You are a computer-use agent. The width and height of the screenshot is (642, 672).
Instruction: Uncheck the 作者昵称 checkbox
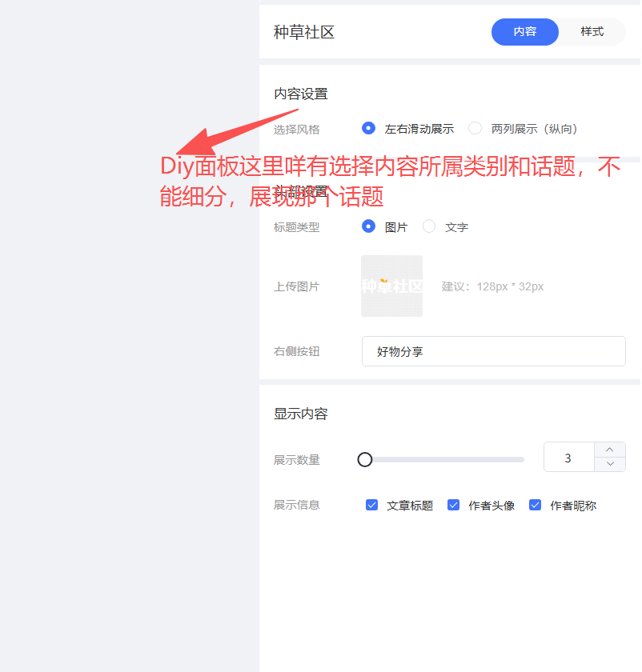[x=535, y=505]
